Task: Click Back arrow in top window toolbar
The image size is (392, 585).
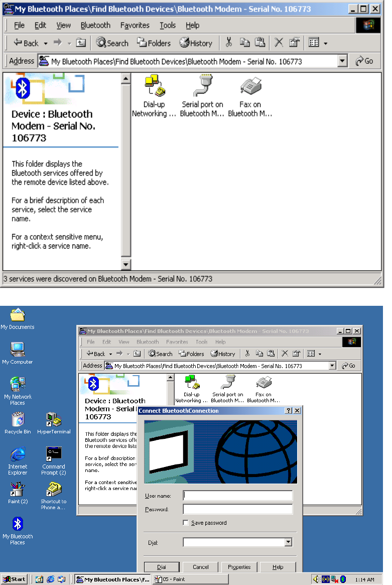Action: (x=26, y=43)
